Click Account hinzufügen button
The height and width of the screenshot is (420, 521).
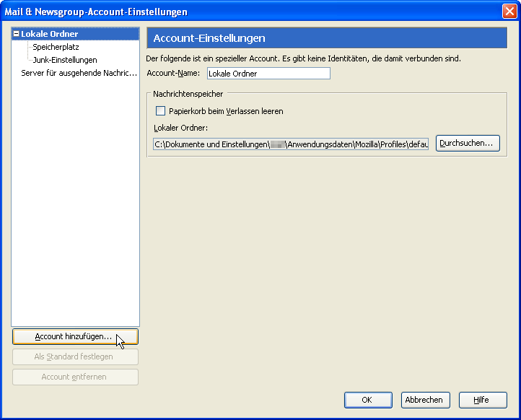75,337
